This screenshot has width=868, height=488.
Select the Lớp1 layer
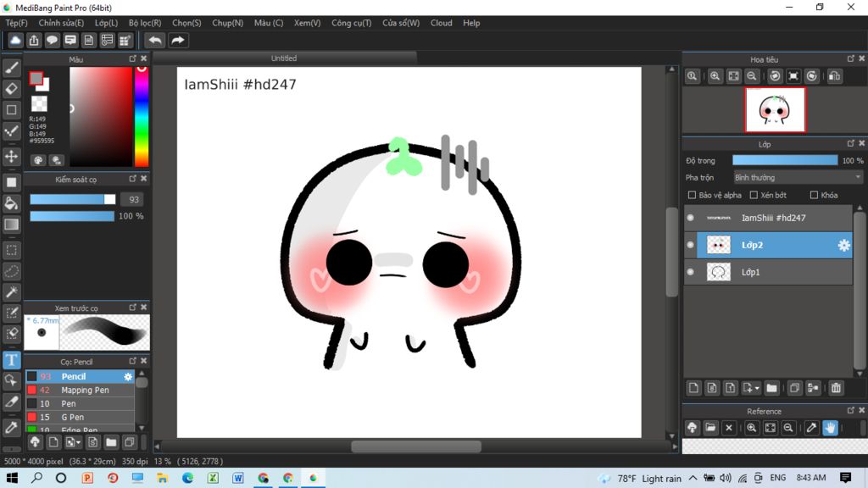[768, 272]
